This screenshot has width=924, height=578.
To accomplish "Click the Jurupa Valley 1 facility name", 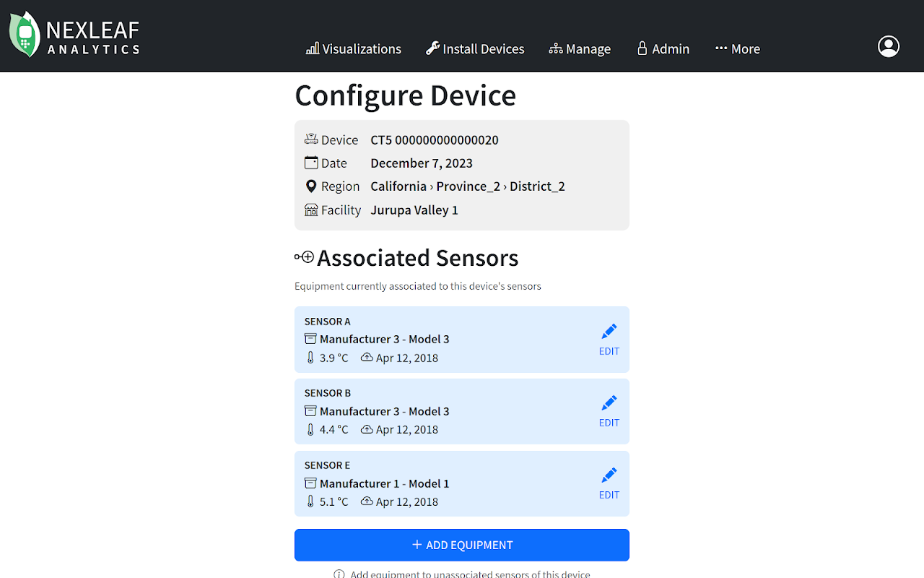I will (414, 210).
